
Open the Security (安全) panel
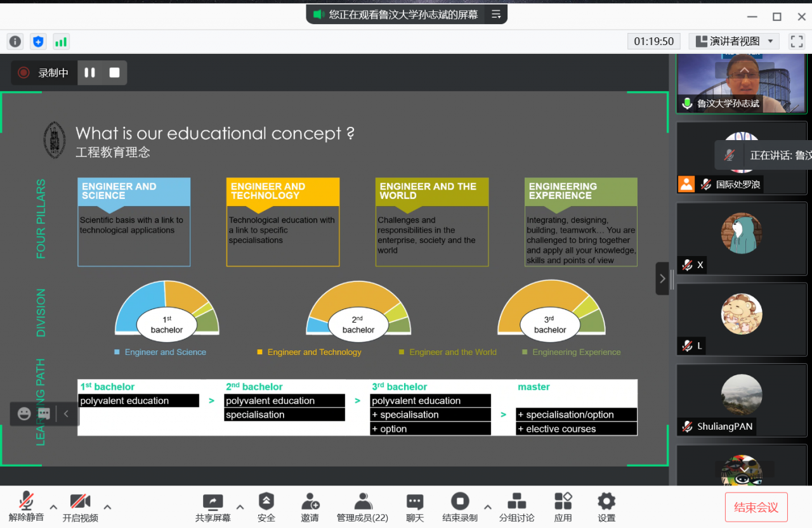(266, 508)
